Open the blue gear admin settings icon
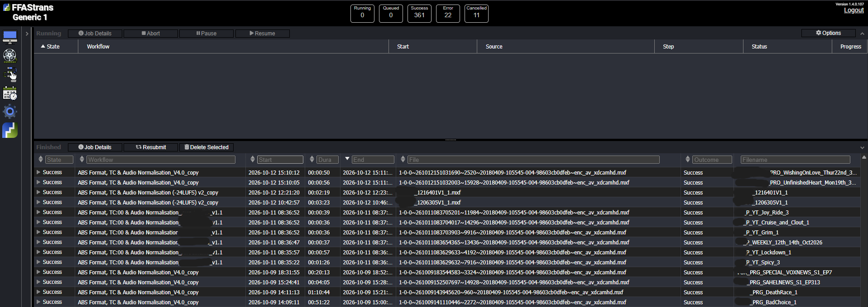Viewport: 868px width, 307px height. [10, 112]
